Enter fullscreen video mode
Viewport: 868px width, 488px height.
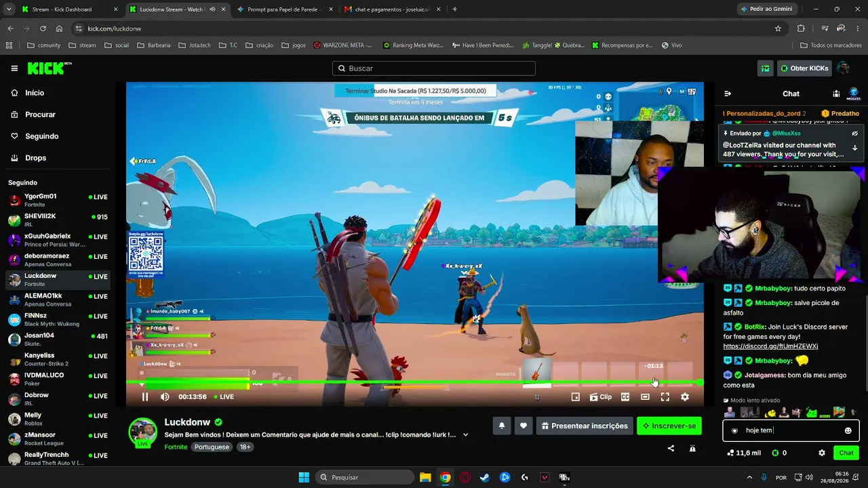[665, 397]
